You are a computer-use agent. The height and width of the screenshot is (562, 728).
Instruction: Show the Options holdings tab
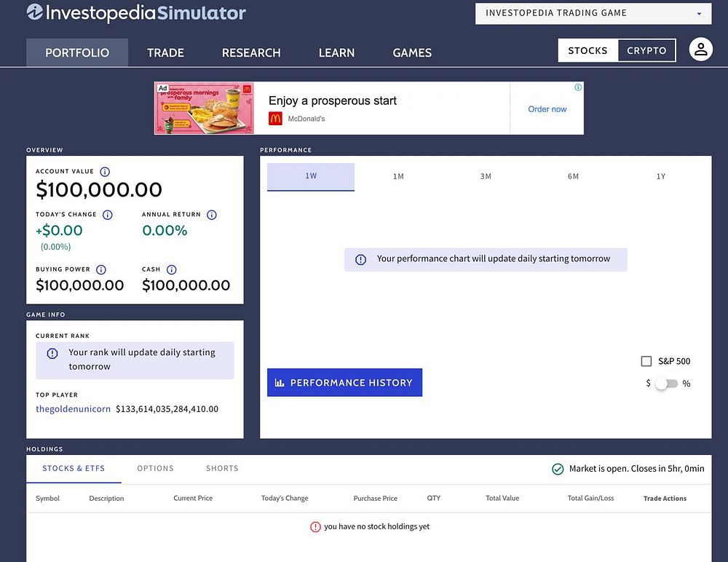click(155, 468)
